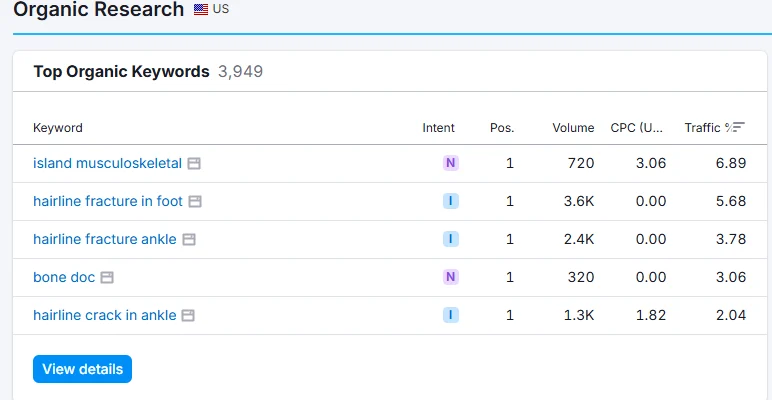
Task: Click the Traffic % sort icon
Action: coord(738,127)
